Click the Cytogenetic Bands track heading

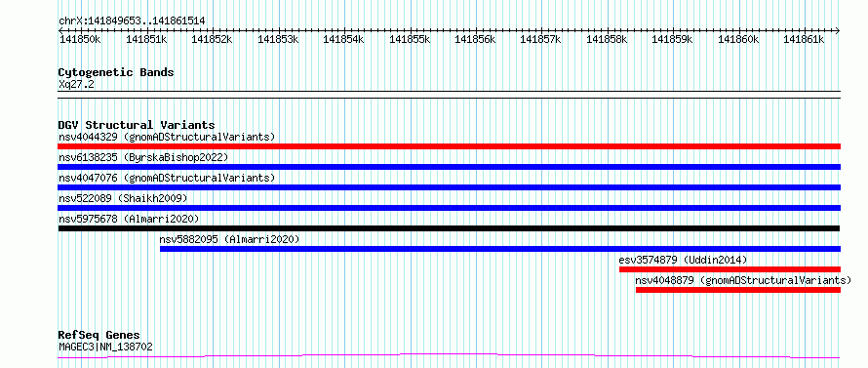(116, 72)
